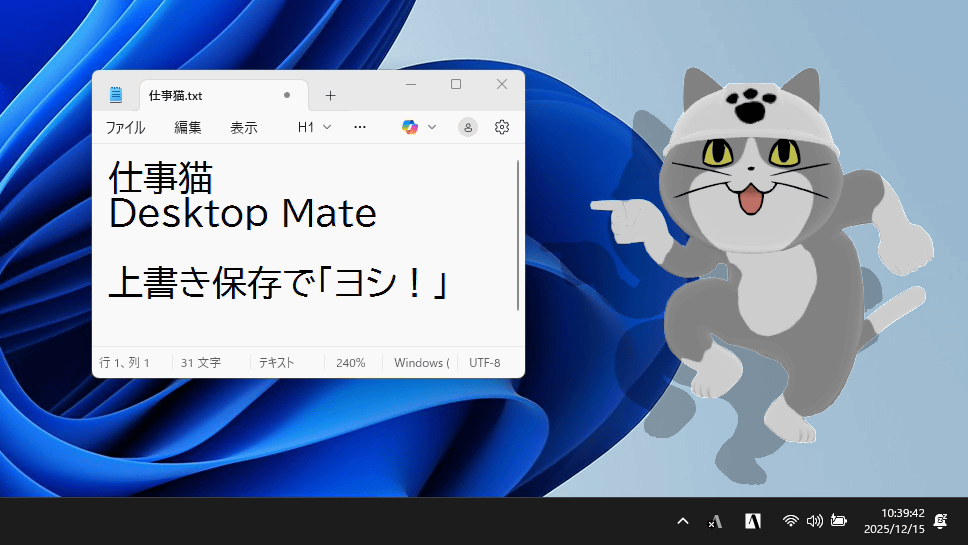Click the Copilot icon in Notepad
Screen dimensions: 968x545
(410, 127)
